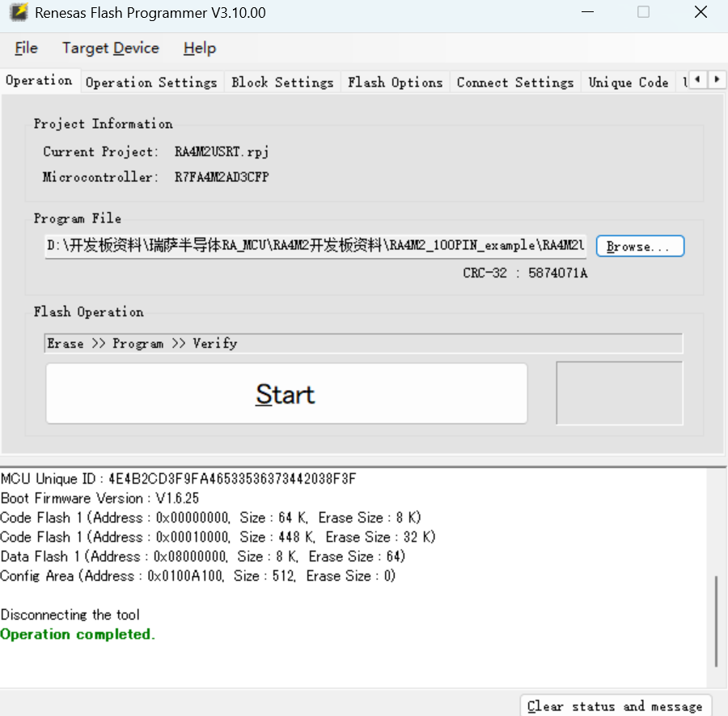The image size is (728, 716).
Task: Click the green 'Operation completed.' message
Action: (78, 634)
